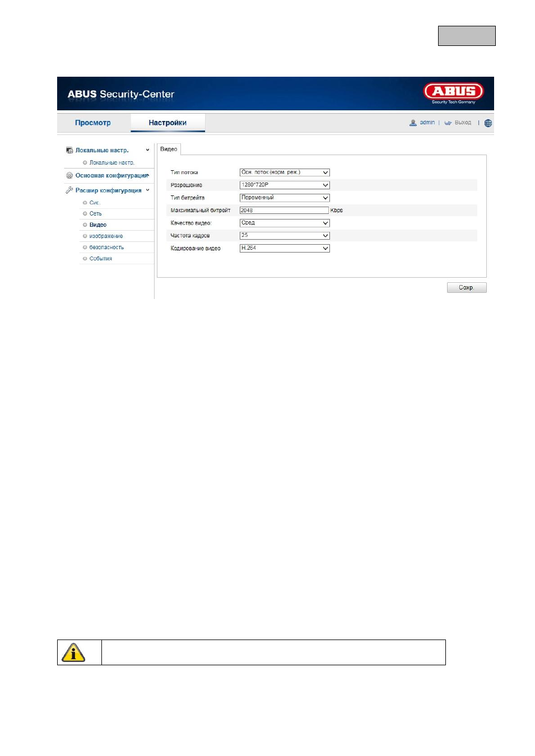The height and width of the screenshot is (756, 535).
Task: Open the Частота кадров dropdown showing 25
Action: point(285,236)
